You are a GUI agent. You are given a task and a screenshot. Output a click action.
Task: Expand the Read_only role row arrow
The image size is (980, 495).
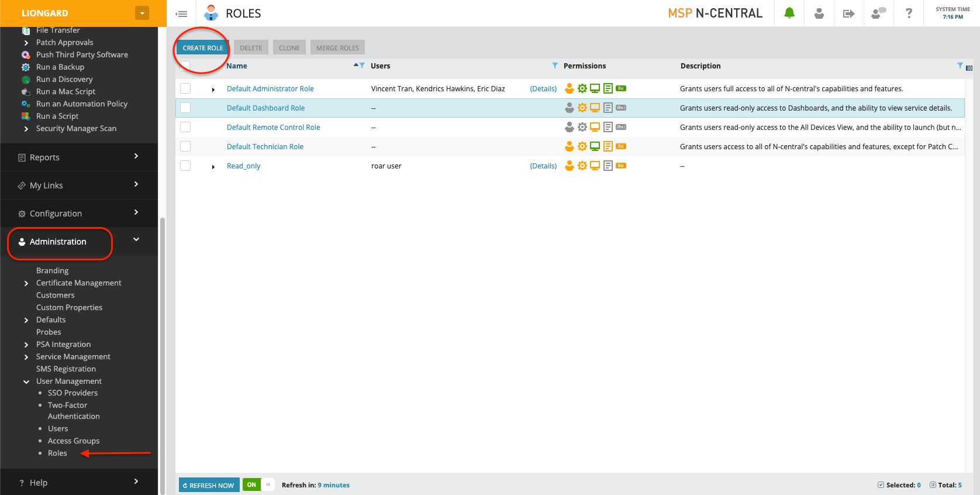pyautogui.click(x=213, y=167)
